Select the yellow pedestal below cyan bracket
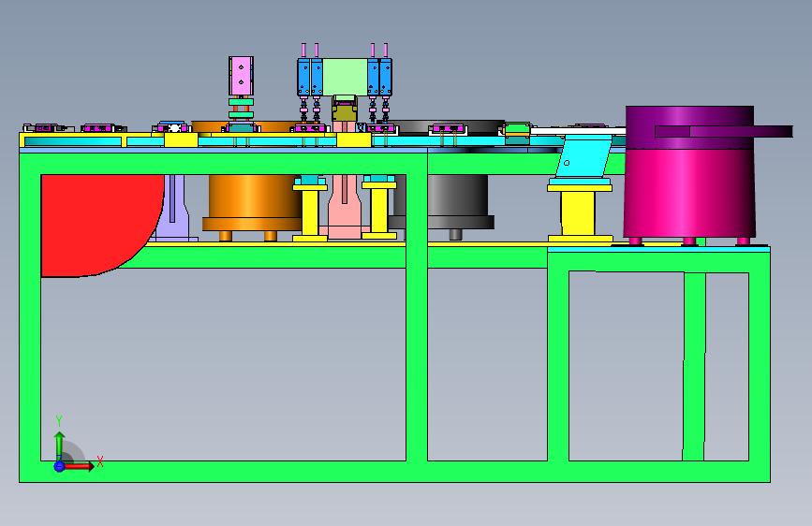Viewport: 812px width, 526px height. (x=580, y=213)
